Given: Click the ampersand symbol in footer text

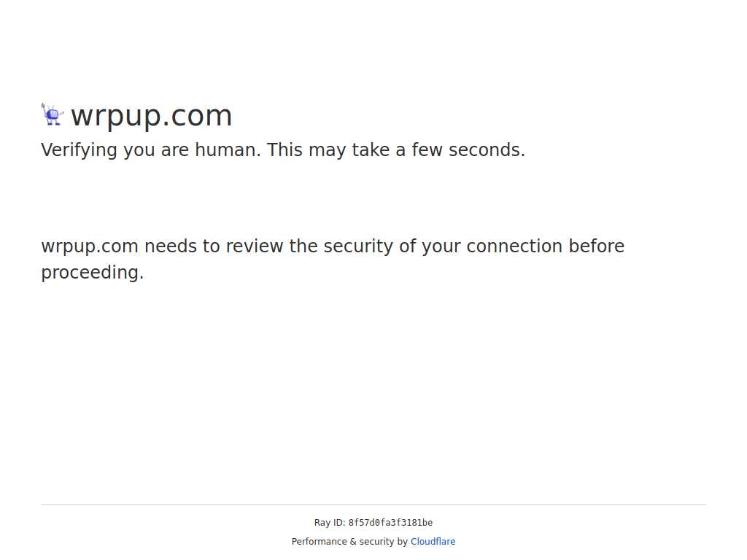Looking at the screenshot, I should (x=353, y=542).
